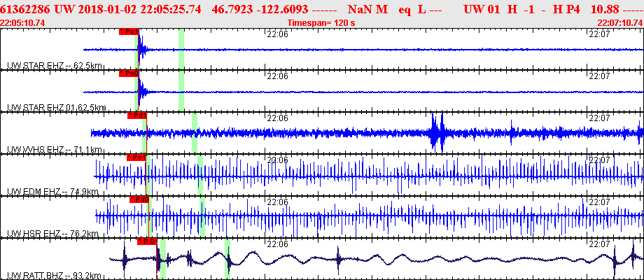
Task: Select the P pick flag on the STAR EHZ 01 trace
Action: point(129,73)
